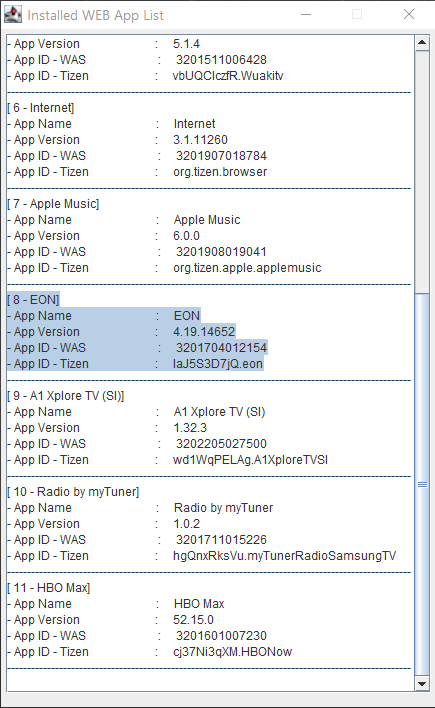Click the '[ 6 - Internet]' header line

pos(41,108)
